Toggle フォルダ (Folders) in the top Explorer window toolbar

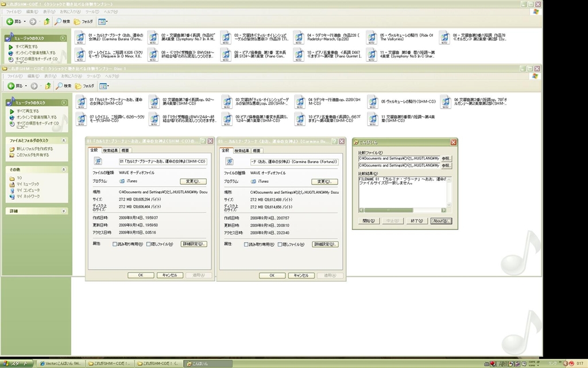[x=83, y=22]
